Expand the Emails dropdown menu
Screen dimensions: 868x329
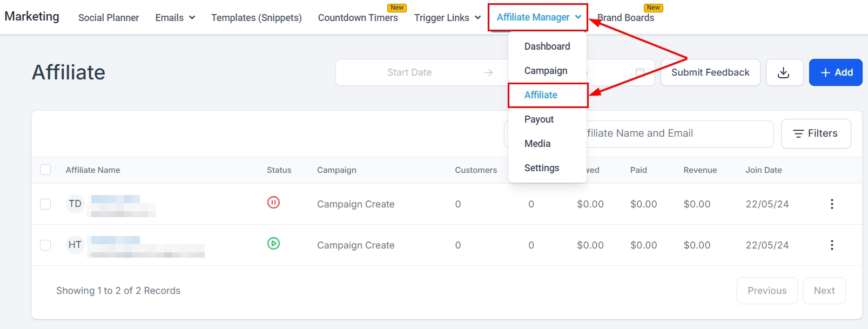coord(175,18)
